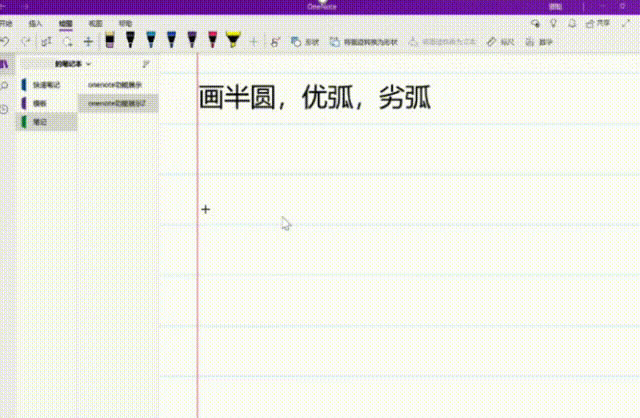Image resolution: width=640 pixels, height=418 pixels.
Task: Select the yellow highlighter
Action: coord(233,40)
